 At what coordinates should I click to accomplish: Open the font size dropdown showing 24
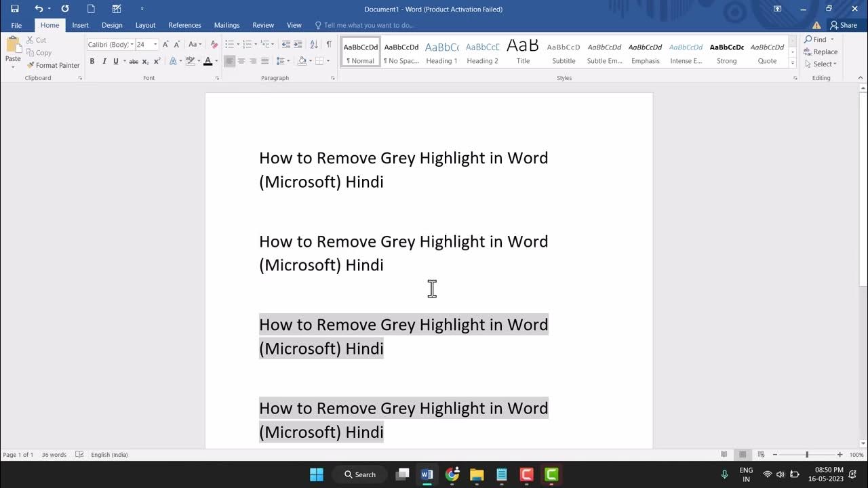pyautogui.click(x=155, y=44)
